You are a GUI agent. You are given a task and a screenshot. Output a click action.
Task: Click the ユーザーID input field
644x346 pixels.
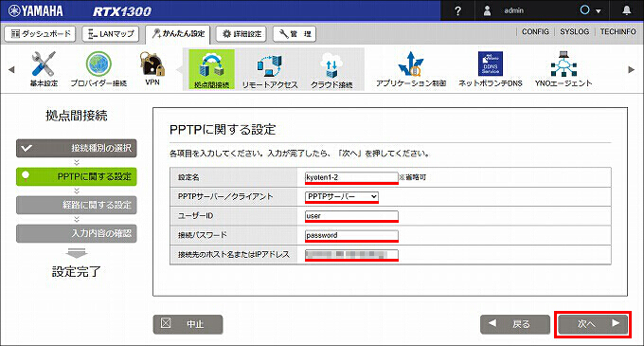(351, 216)
